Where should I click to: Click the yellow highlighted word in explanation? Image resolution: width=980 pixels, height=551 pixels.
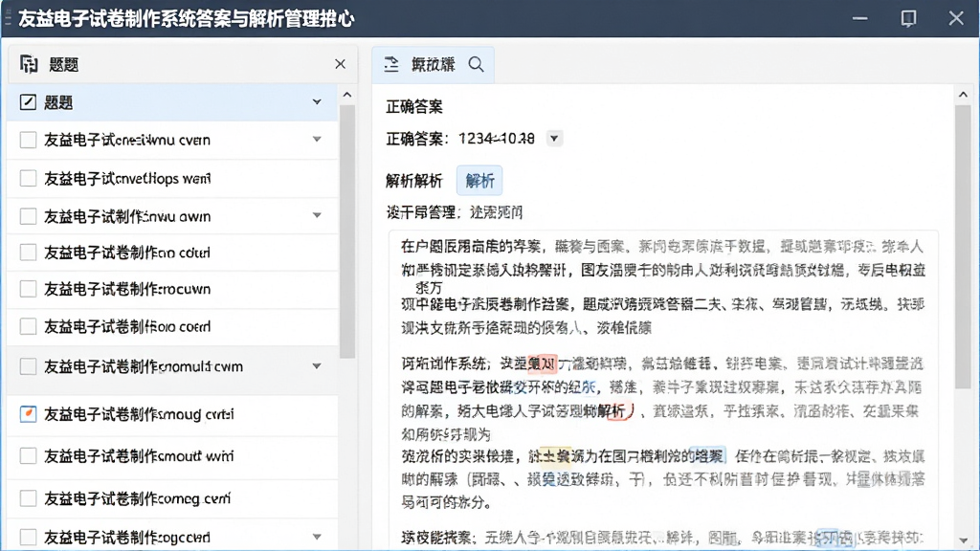point(556,456)
